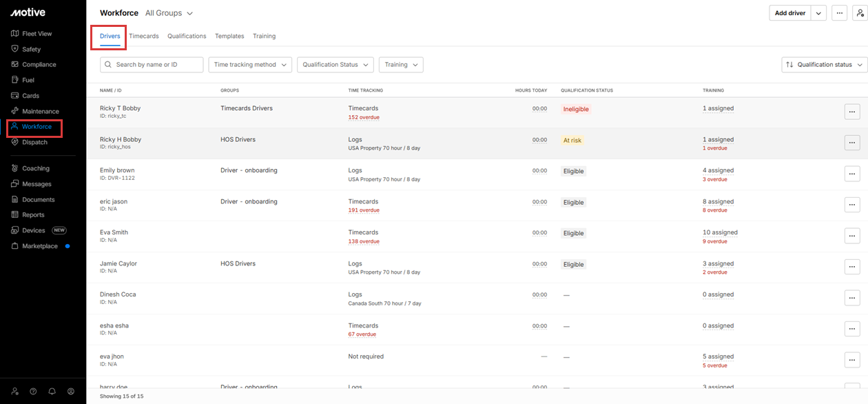Open more options for Ricky T Bobby
This screenshot has height=404, width=868.
[x=851, y=112]
